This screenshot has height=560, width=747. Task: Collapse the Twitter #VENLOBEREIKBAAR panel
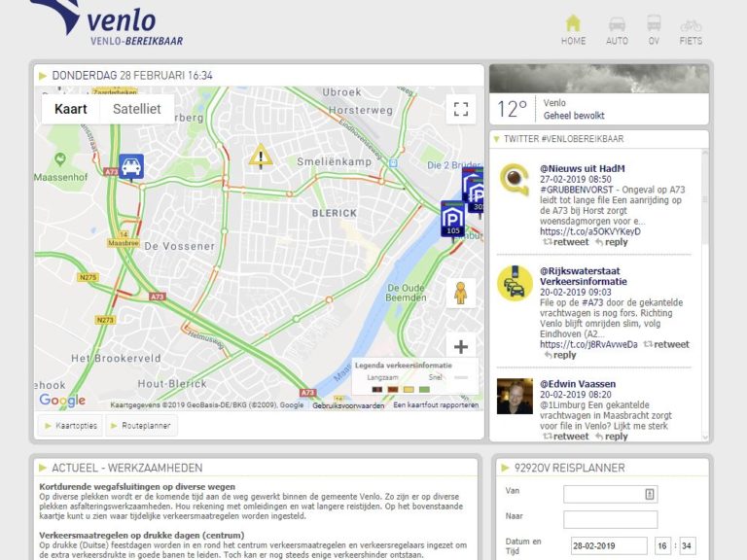497,139
